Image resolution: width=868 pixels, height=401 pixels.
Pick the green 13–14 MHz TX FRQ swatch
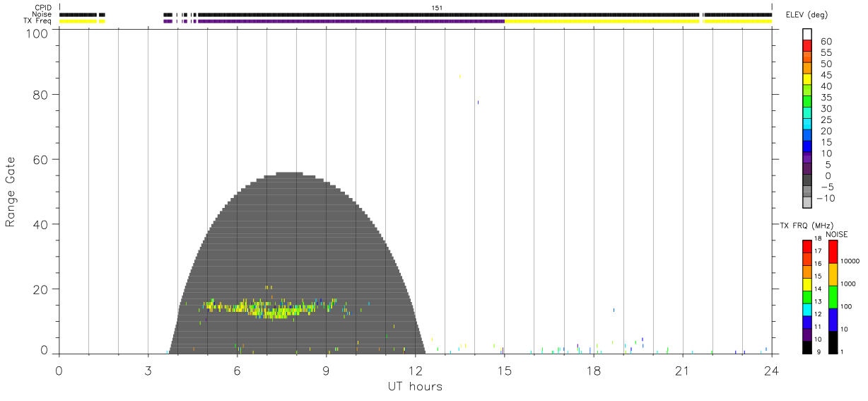click(807, 297)
